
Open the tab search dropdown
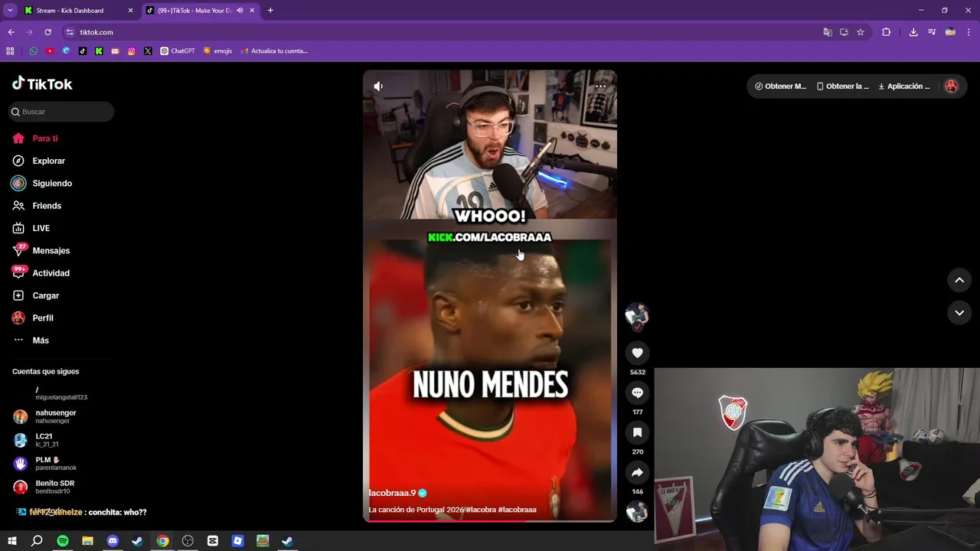pos(10,11)
